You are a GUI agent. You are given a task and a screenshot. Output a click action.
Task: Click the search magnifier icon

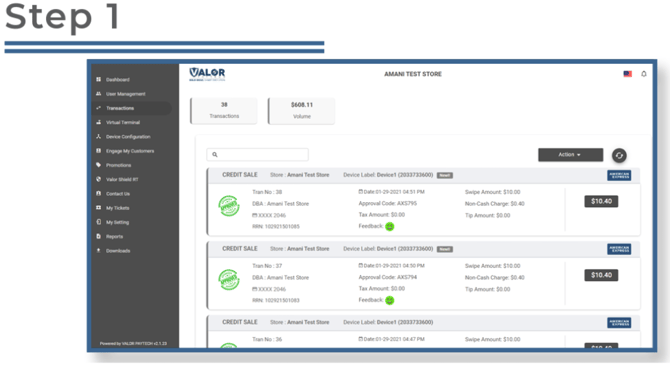click(215, 155)
